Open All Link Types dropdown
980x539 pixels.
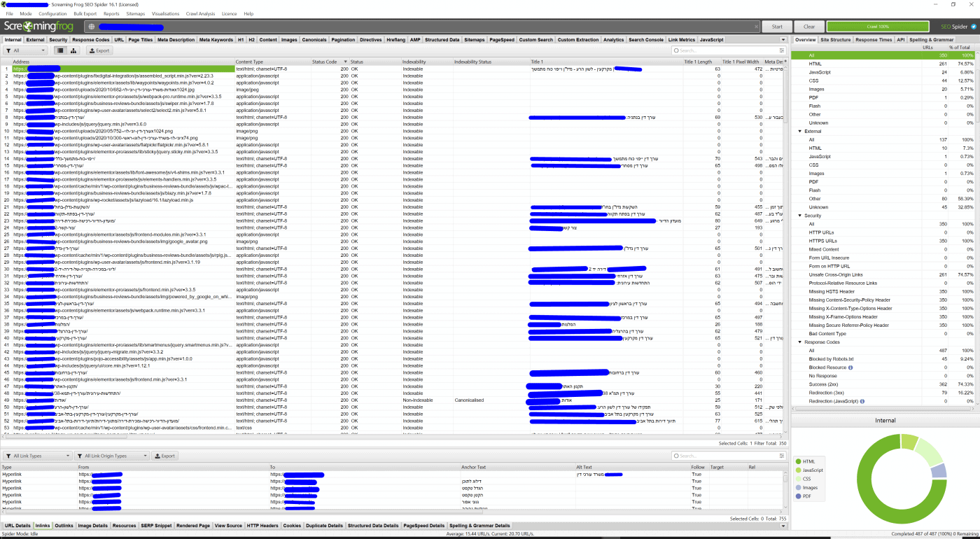coord(38,456)
